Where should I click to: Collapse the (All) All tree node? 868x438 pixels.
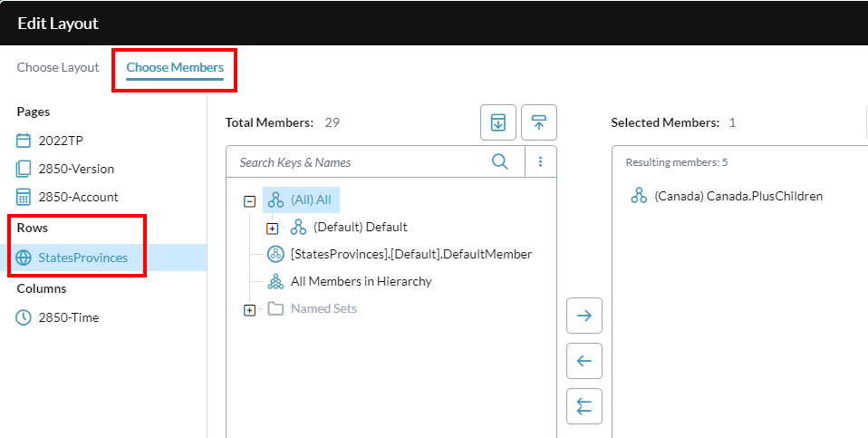click(250, 201)
